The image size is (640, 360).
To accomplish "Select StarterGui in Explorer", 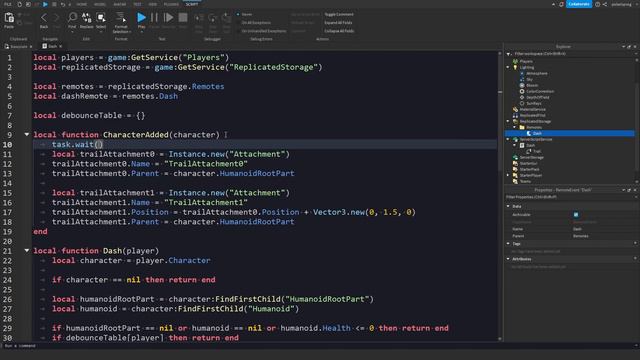I will 529,163.
